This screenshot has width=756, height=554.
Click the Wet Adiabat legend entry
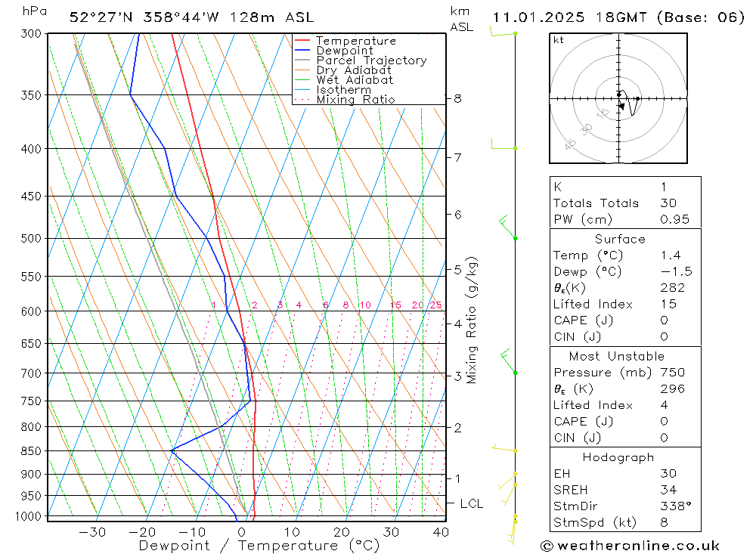[x=344, y=80]
